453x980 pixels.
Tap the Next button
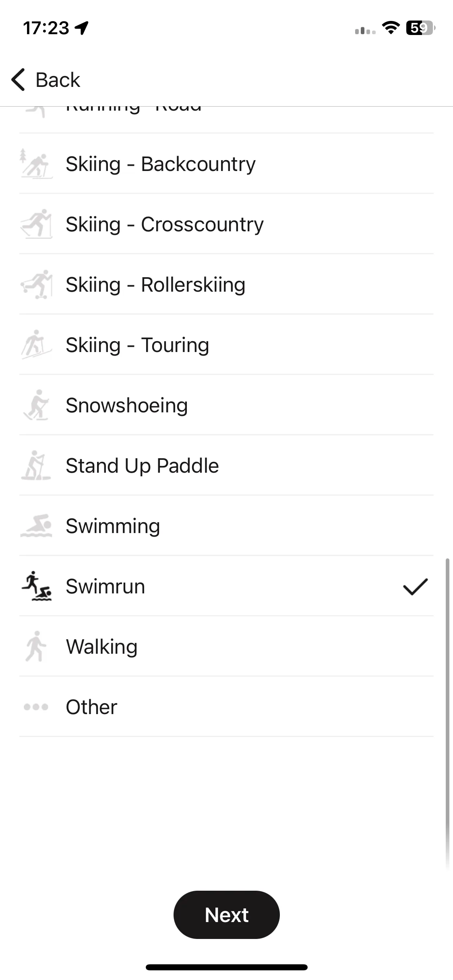[x=227, y=915]
